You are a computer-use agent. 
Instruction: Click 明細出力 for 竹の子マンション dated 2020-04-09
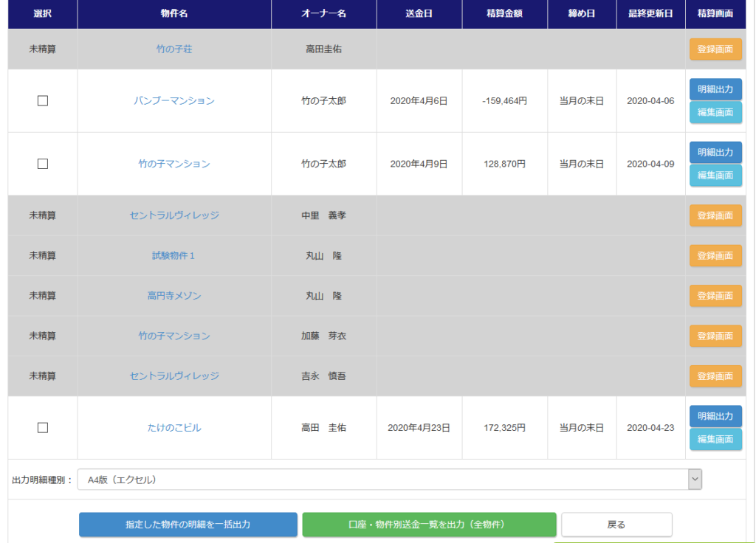point(715,152)
